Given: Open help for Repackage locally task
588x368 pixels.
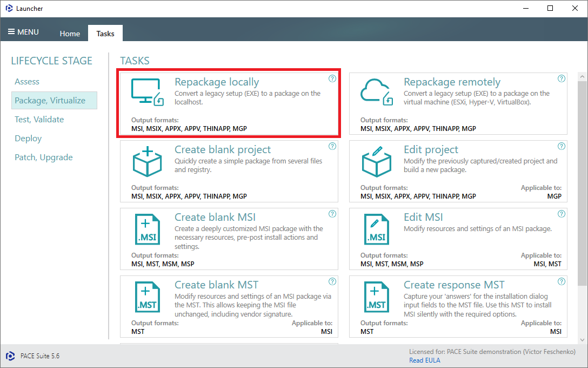Looking at the screenshot, I should click(332, 78).
